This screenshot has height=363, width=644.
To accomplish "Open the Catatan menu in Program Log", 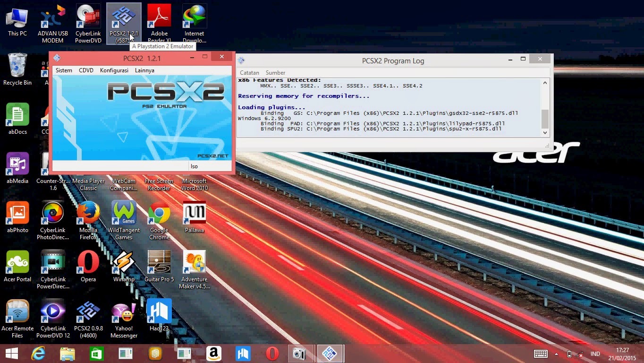I will pos(249,72).
